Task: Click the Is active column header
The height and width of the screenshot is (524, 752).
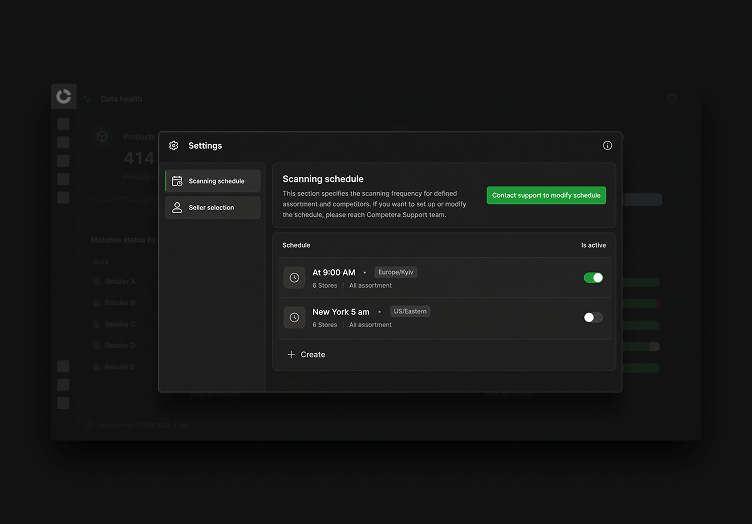Action: tap(594, 245)
